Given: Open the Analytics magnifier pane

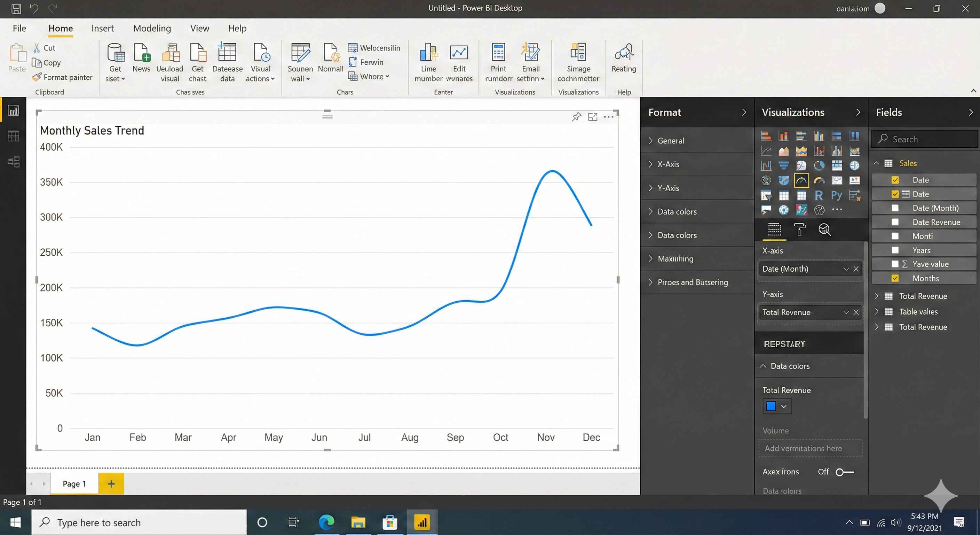Looking at the screenshot, I should pyautogui.click(x=825, y=230).
